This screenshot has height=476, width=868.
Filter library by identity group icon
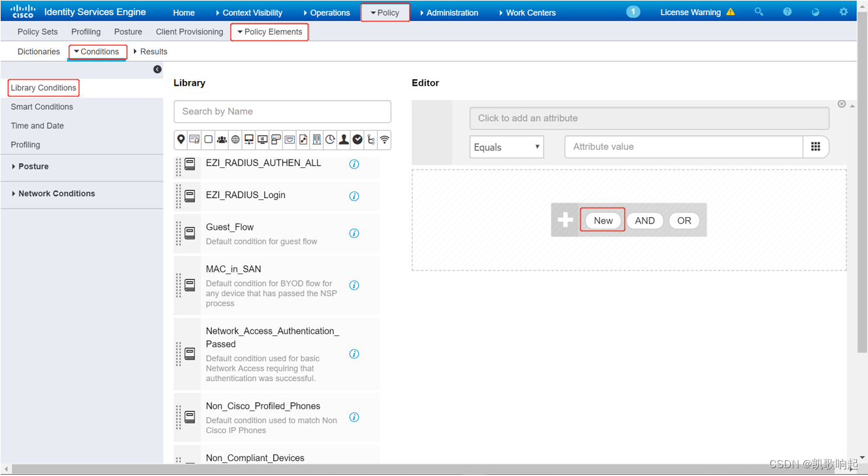click(222, 139)
